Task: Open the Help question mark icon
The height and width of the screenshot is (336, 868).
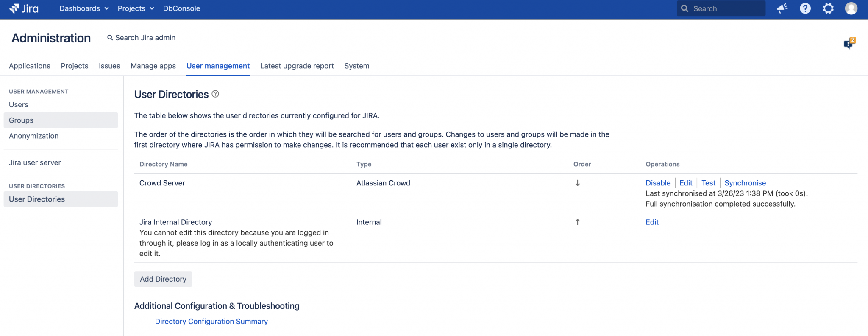Action: click(x=805, y=8)
